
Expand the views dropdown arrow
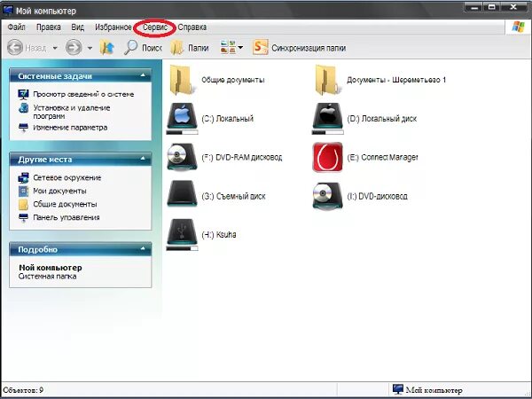(240, 48)
